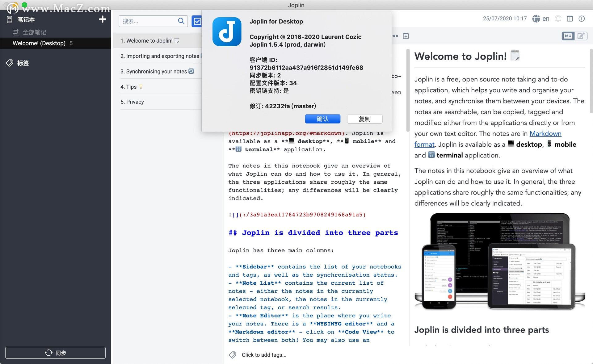593x364 pixels.
Task: Open note properties info icon
Action: (582, 19)
